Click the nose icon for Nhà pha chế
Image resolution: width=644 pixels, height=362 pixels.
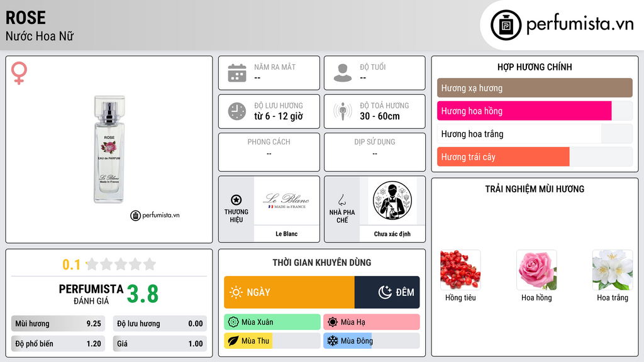[x=341, y=200]
